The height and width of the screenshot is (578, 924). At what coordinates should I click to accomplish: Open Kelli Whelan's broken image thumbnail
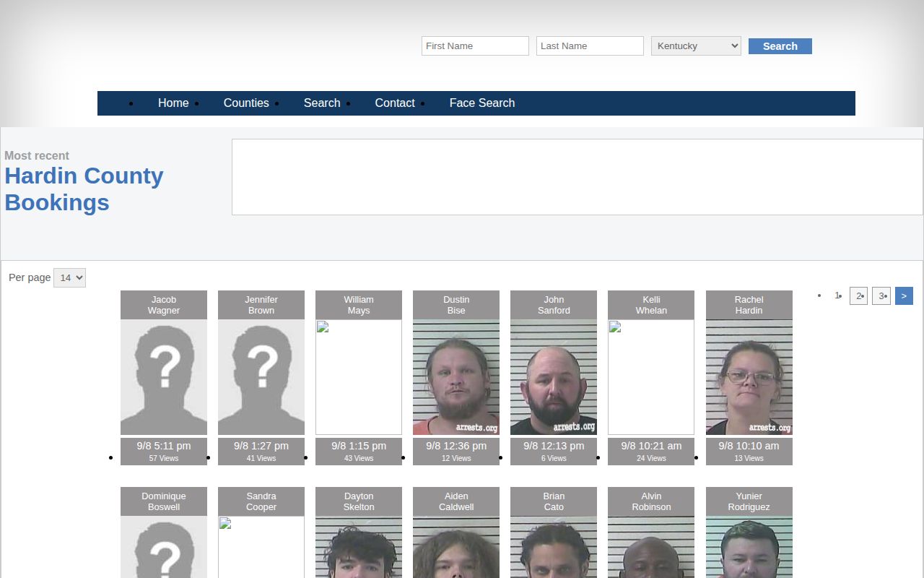pos(651,377)
